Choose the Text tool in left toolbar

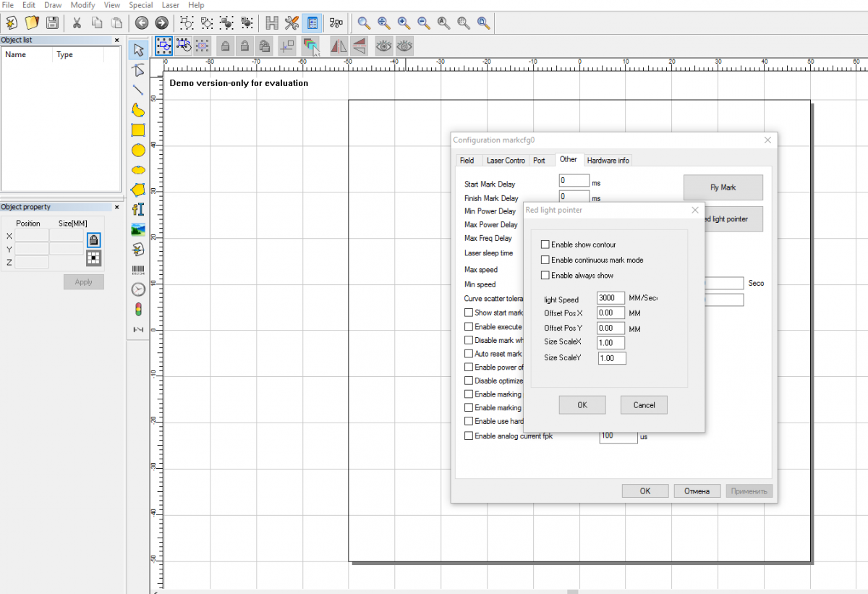pyautogui.click(x=138, y=210)
